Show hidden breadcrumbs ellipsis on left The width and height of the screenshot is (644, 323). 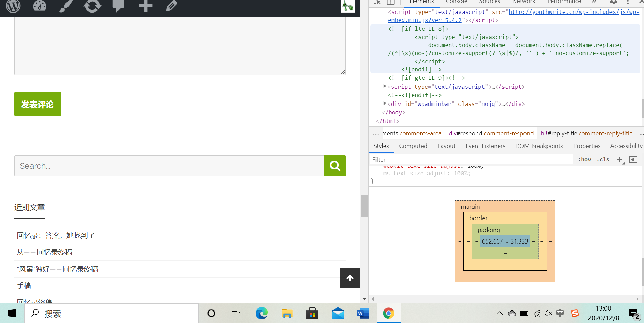375,134
